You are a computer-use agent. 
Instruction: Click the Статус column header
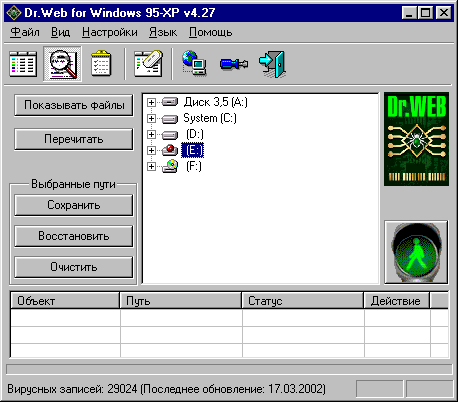(x=303, y=301)
